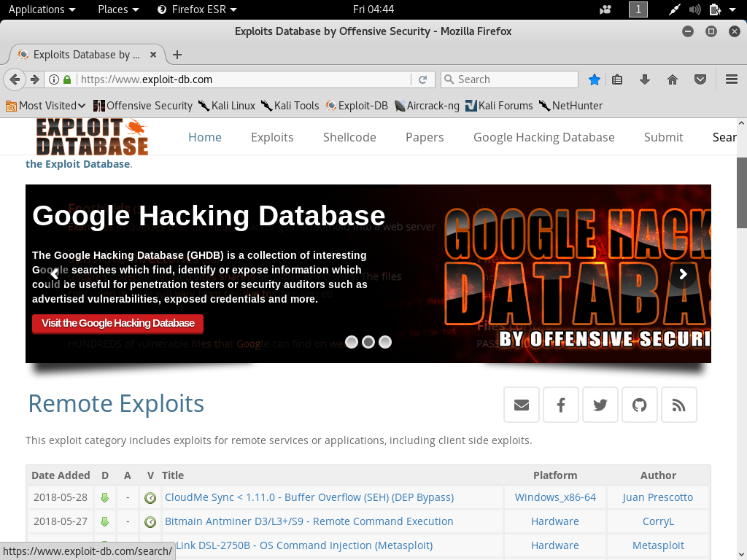Go back using the browser back arrow

coord(15,79)
